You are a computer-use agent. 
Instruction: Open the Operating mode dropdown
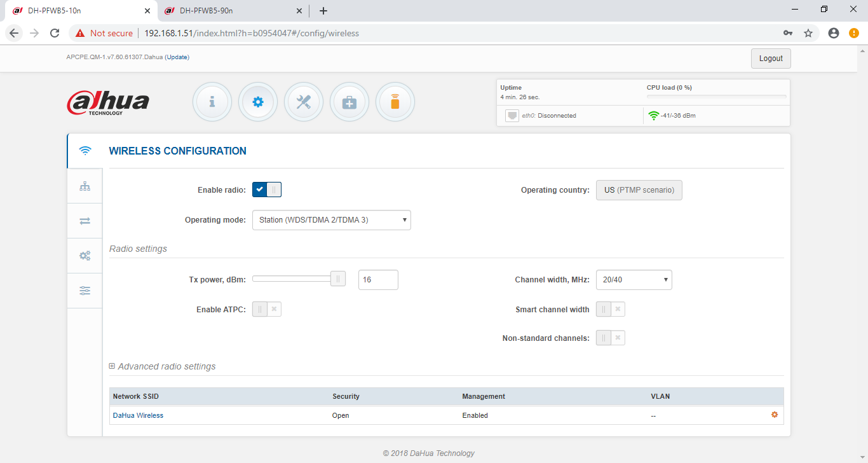331,220
